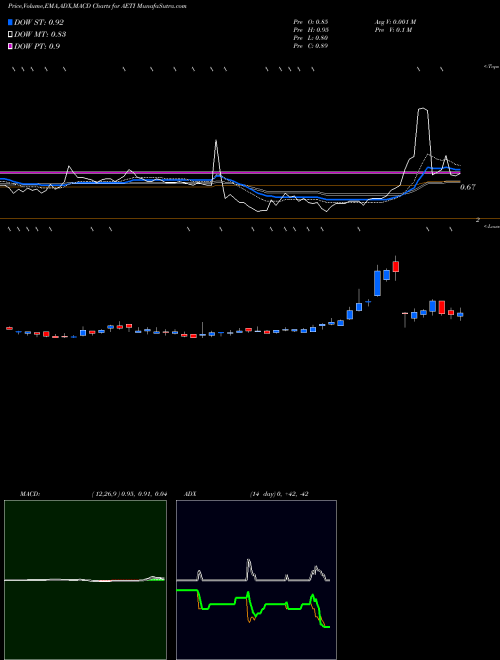The image size is (500, 660).
Task: Click the 'Pre H: 0.95' high value
Action: (311, 30)
